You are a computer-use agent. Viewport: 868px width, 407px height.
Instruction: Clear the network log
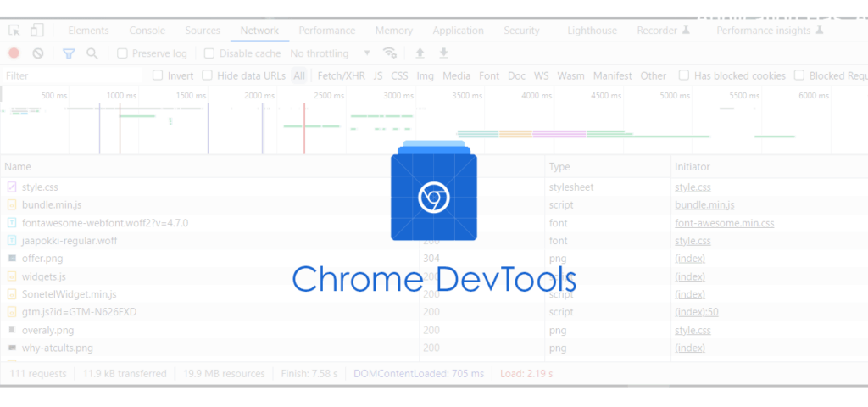coord(37,53)
